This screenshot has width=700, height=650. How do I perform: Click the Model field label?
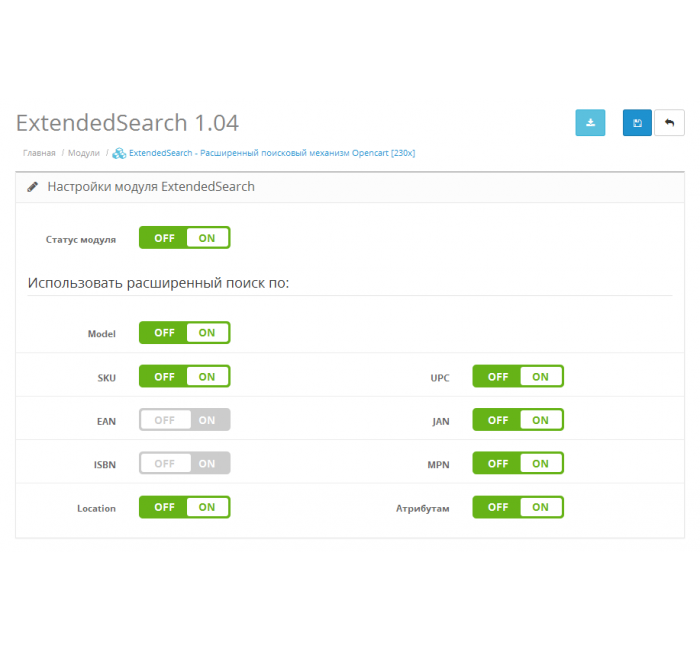tap(102, 334)
